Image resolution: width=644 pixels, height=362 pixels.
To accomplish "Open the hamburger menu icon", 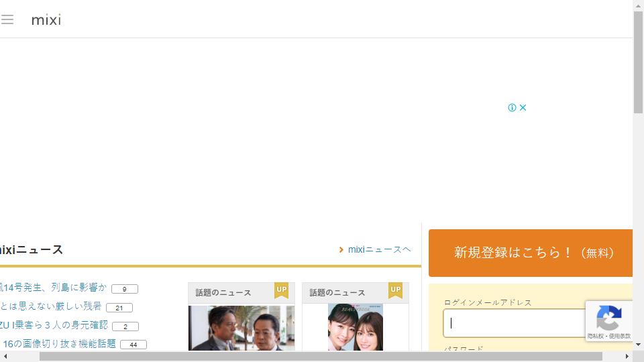I will (x=7, y=19).
